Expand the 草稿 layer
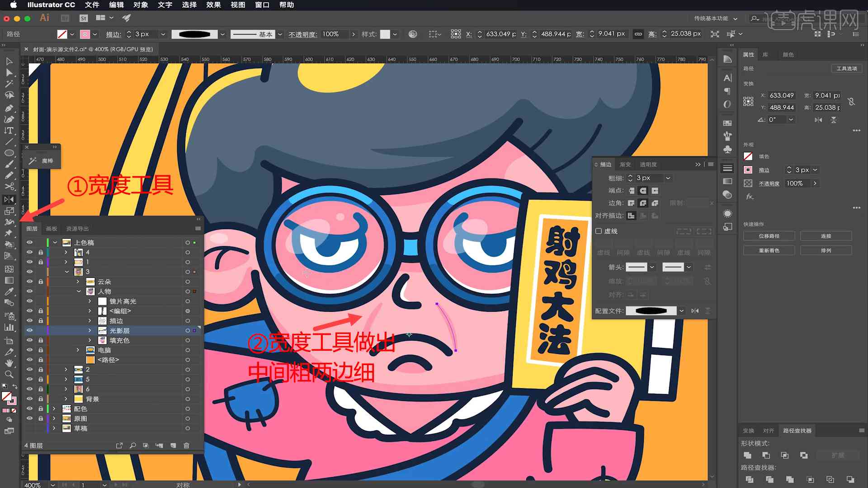This screenshot has width=868, height=488. 54,428
